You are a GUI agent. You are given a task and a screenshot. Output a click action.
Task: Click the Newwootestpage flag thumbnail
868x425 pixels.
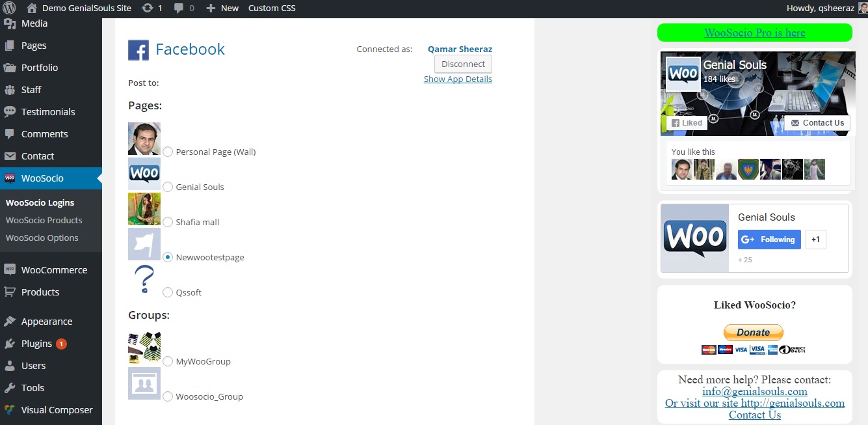point(144,244)
